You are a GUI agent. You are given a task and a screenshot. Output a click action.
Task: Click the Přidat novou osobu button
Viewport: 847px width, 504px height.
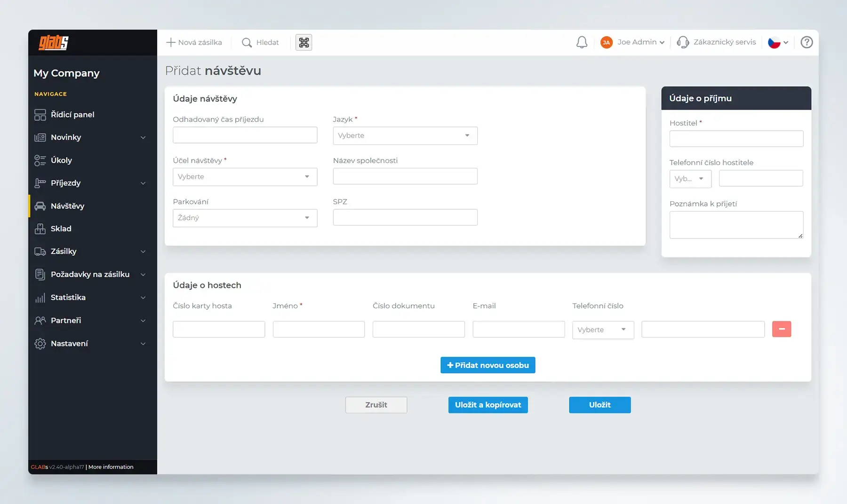tap(487, 365)
